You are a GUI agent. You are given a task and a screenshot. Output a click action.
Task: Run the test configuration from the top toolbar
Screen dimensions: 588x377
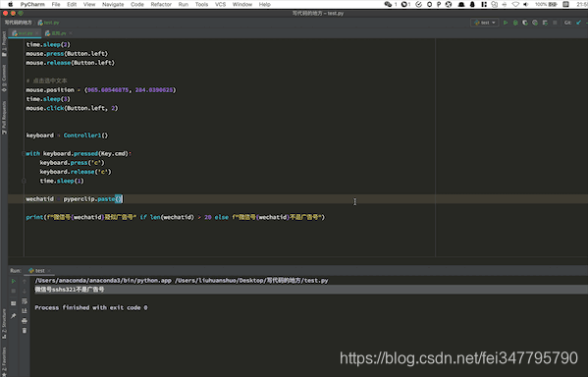pos(506,23)
